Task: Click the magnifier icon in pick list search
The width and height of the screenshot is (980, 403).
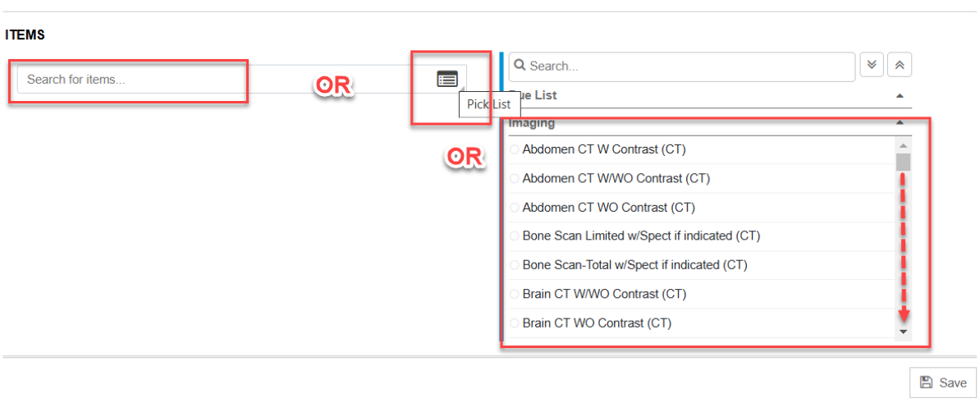Action: click(x=520, y=66)
